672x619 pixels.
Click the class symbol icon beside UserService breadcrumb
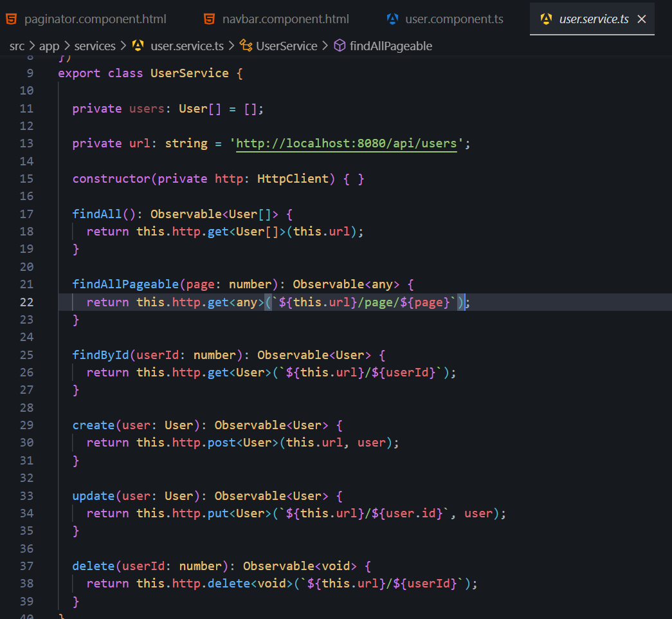point(245,46)
